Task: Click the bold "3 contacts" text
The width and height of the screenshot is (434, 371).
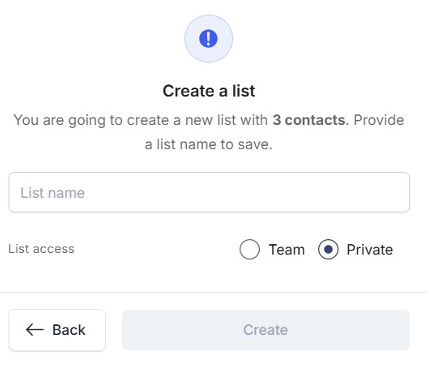Action: 310,120
